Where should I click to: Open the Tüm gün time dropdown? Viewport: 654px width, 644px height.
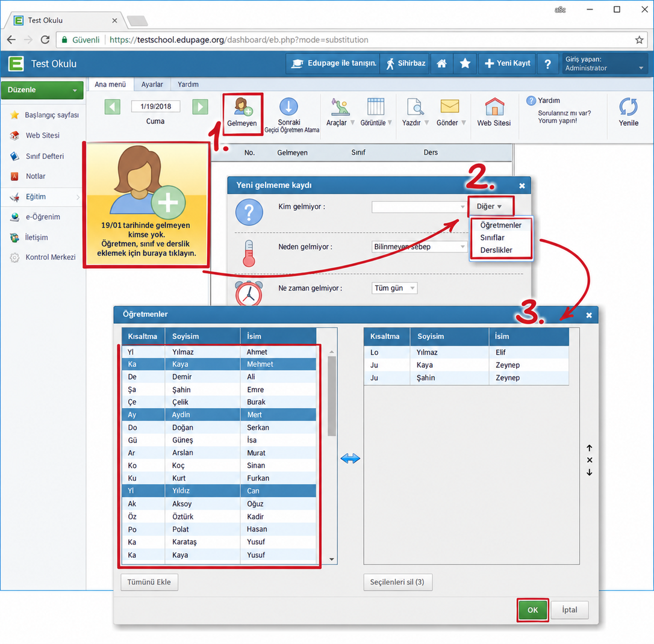[394, 288]
